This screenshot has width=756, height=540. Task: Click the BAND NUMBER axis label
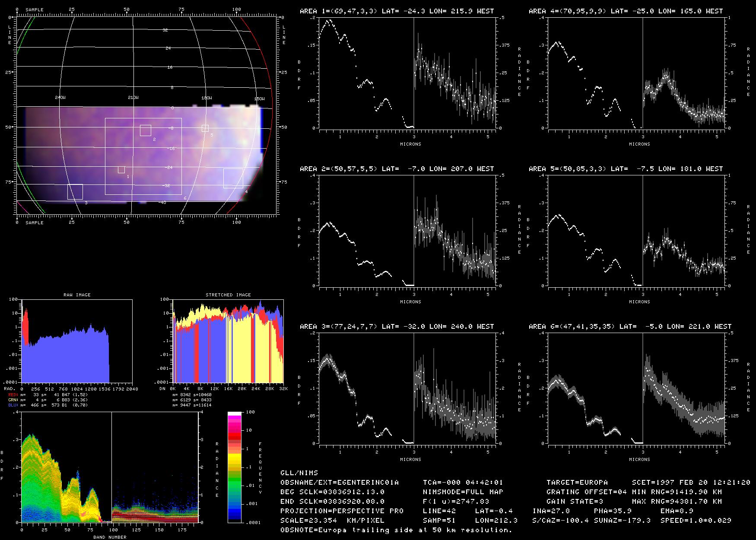click(110, 537)
